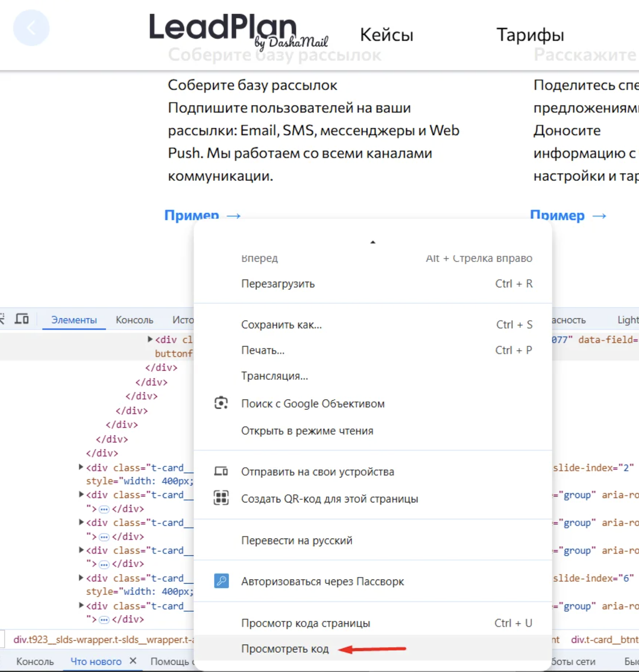The image size is (639, 672).
Task: Select 'Сохранить как...' menu entry
Action: click(x=281, y=325)
